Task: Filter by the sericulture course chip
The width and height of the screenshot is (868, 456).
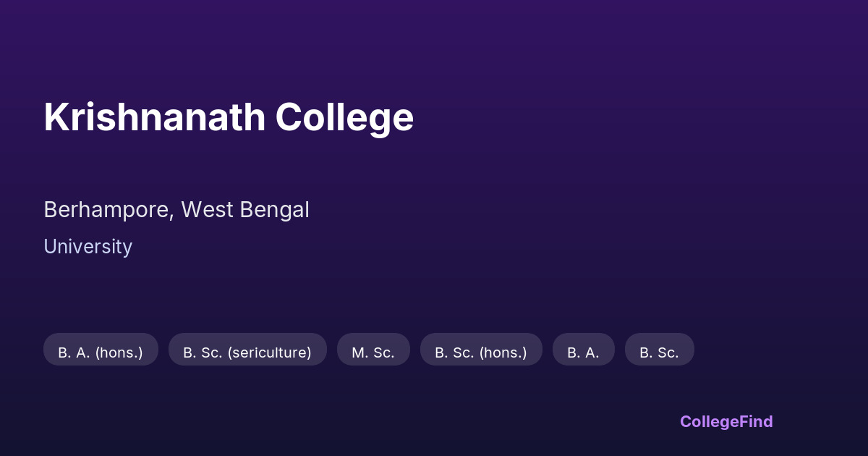Action: [x=247, y=352]
